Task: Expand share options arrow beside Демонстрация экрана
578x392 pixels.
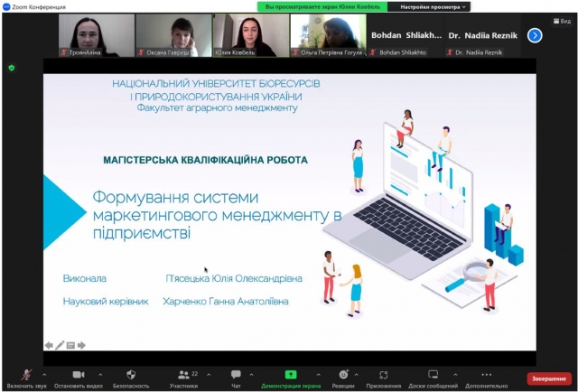Action: tap(319, 375)
